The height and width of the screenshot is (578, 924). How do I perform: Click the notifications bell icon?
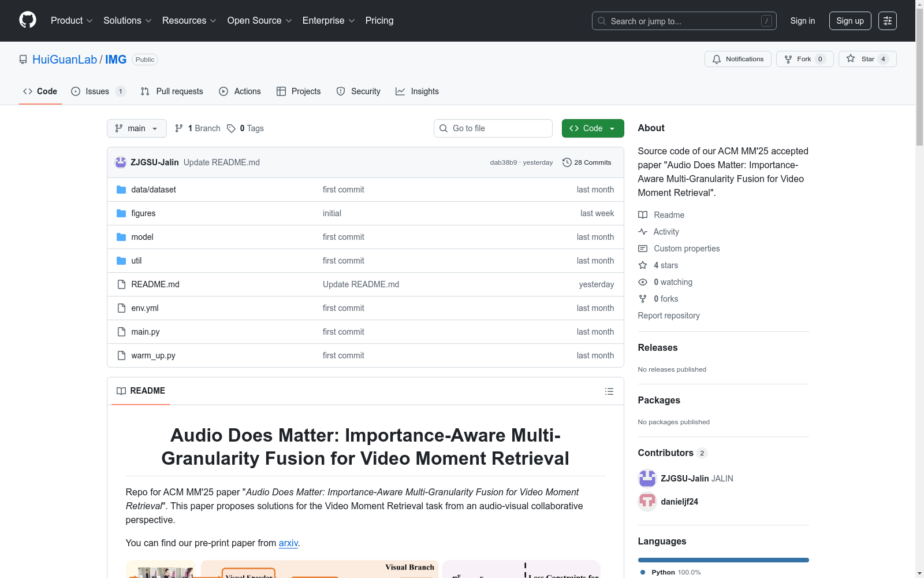pos(717,59)
